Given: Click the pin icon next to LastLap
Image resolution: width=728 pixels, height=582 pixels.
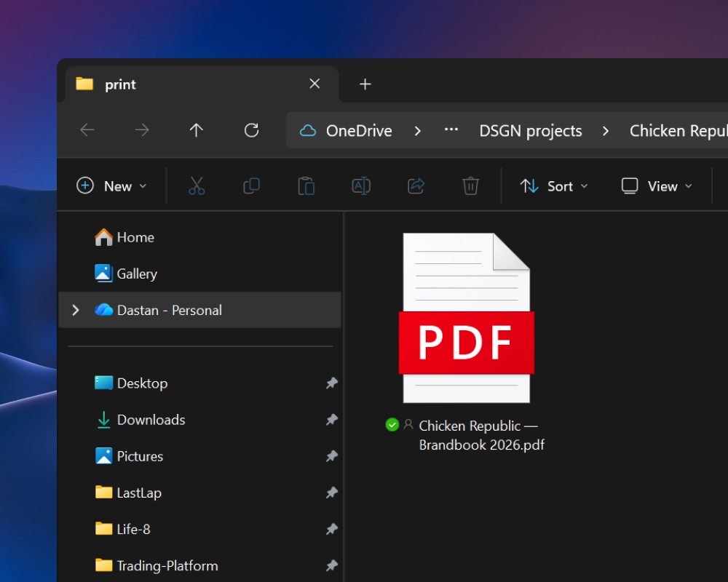Looking at the screenshot, I should tap(331, 493).
